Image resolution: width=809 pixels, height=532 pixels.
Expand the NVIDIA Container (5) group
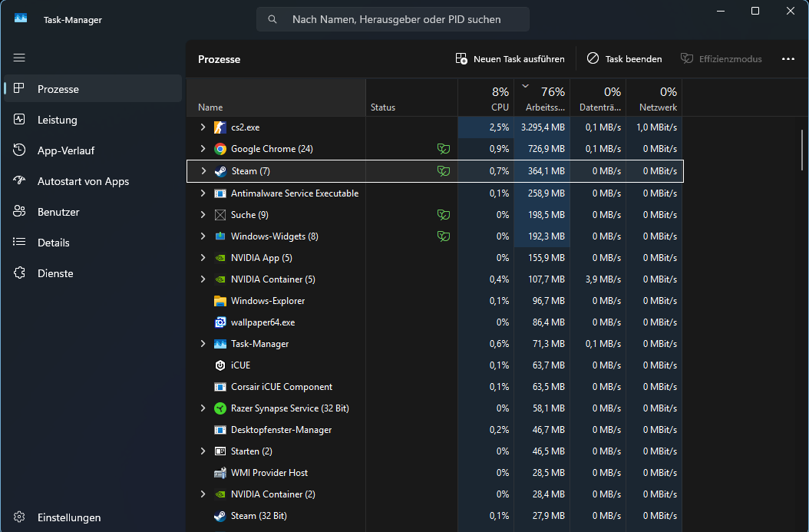203,279
